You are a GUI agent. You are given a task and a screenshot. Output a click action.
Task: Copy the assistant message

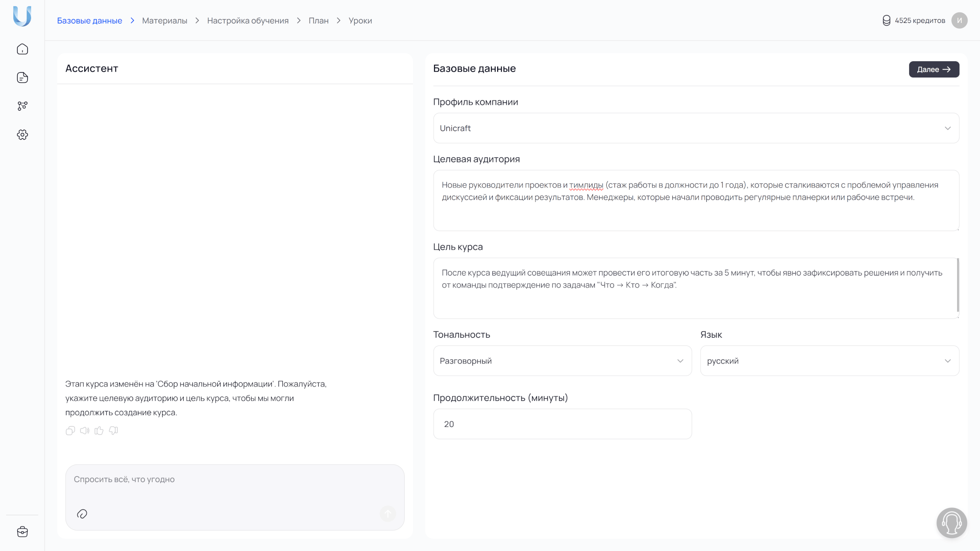pos(70,431)
